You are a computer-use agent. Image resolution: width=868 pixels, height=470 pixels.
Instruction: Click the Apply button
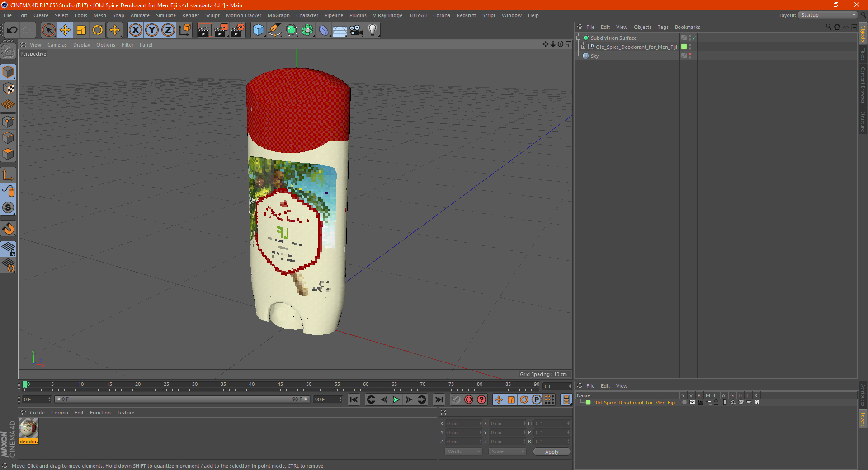[x=552, y=452]
